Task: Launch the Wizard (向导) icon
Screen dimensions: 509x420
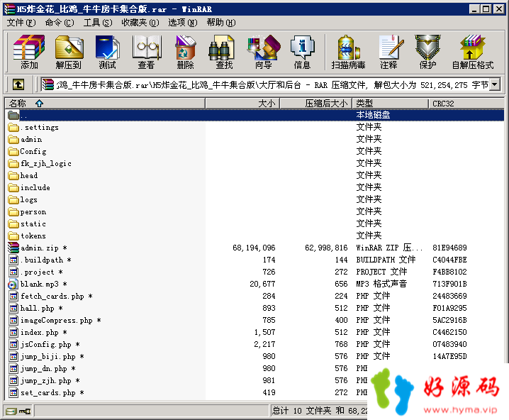Action: (263, 52)
